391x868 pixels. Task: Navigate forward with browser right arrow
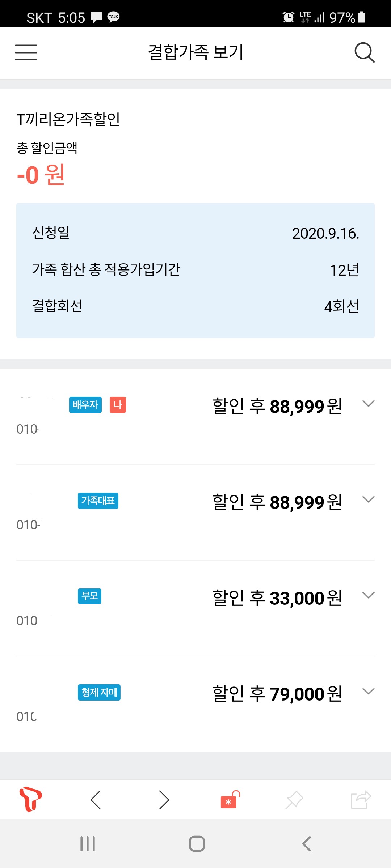click(x=164, y=800)
